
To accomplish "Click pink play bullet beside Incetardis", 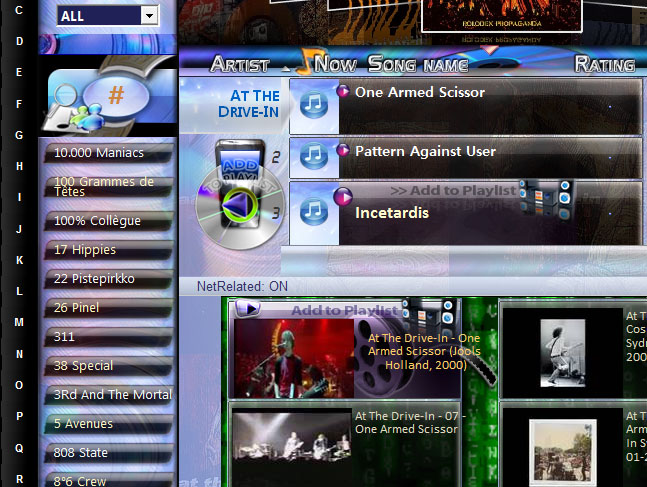I will (343, 196).
